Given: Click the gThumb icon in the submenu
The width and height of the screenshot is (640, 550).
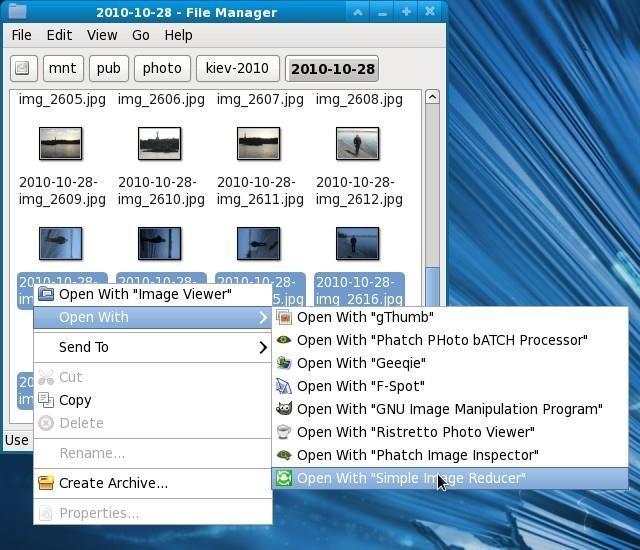Looking at the screenshot, I should tap(284, 317).
